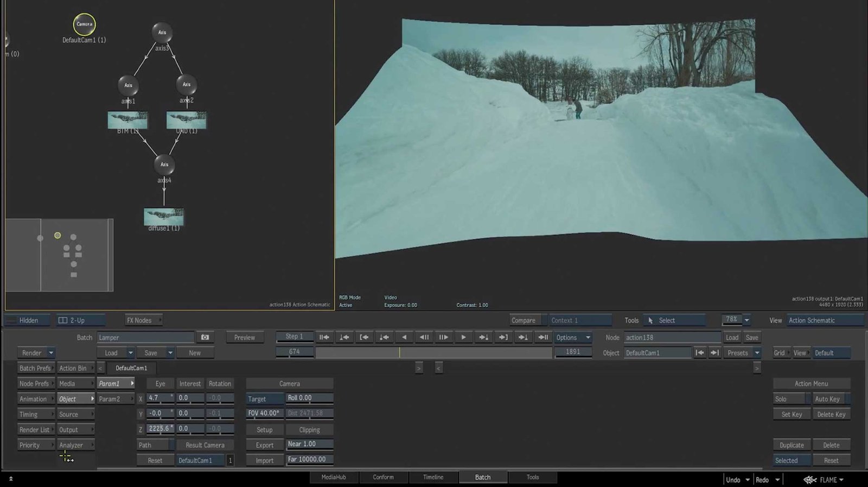Click the batch snapshot camera icon
The image size is (868, 487).
click(205, 338)
